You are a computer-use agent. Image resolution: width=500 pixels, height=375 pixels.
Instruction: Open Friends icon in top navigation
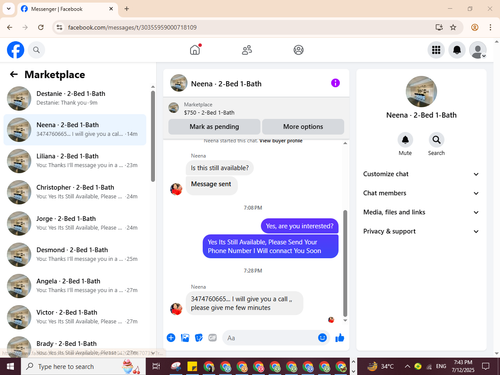[x=247, y=50]
